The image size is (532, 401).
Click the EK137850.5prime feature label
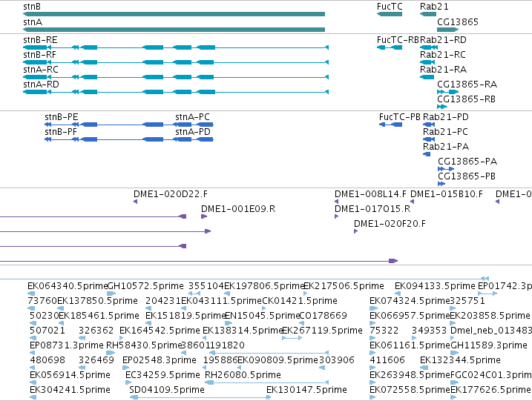pyautogui.click(x=97, y=301)
